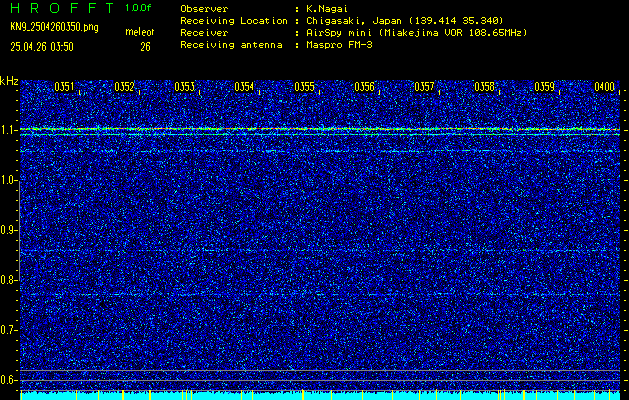Click the date stamp 25.04.26 03:50
The width and height of the screenshot is (629, 400).
click(42, 47)
